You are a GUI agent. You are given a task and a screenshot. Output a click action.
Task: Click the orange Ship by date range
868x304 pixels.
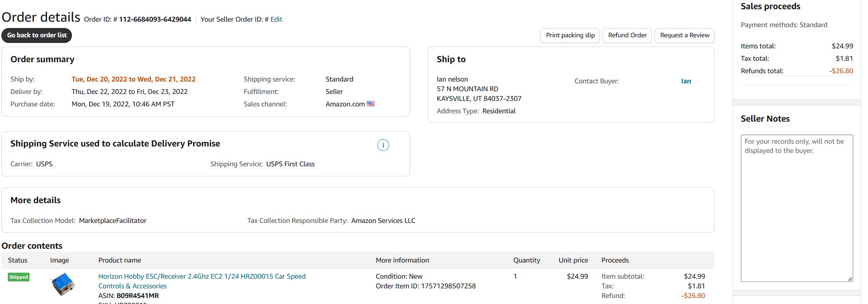click(x=134, y=79)
